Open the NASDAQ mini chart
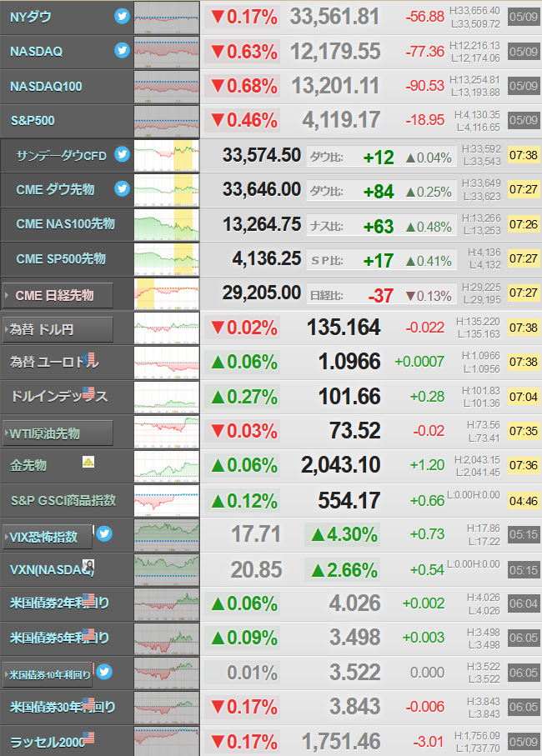Image resolution: width=542 pixels, height=756 pixels. point(167,52)
